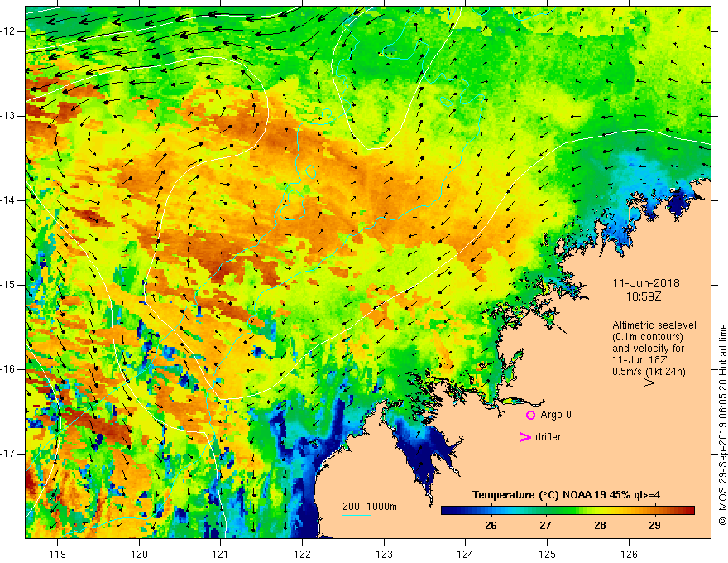Click the longitude axis label 123
The image size is (728, 563).
point(384,554)
